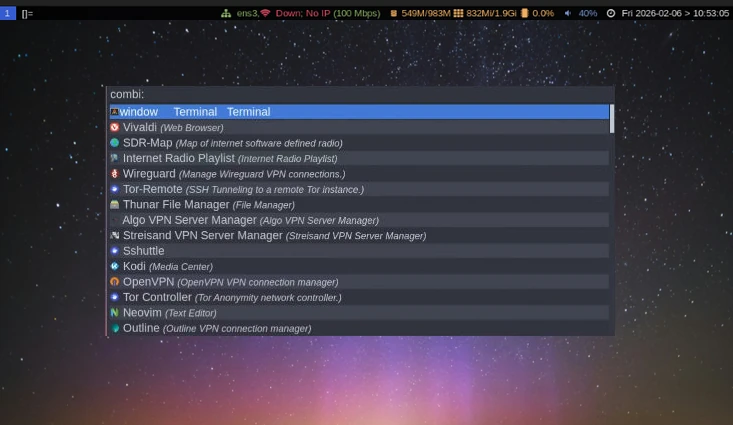Open Algo VPN Server Manager entry
The height and width of the screenshot is (425, 733).
(x=359, y=220)
